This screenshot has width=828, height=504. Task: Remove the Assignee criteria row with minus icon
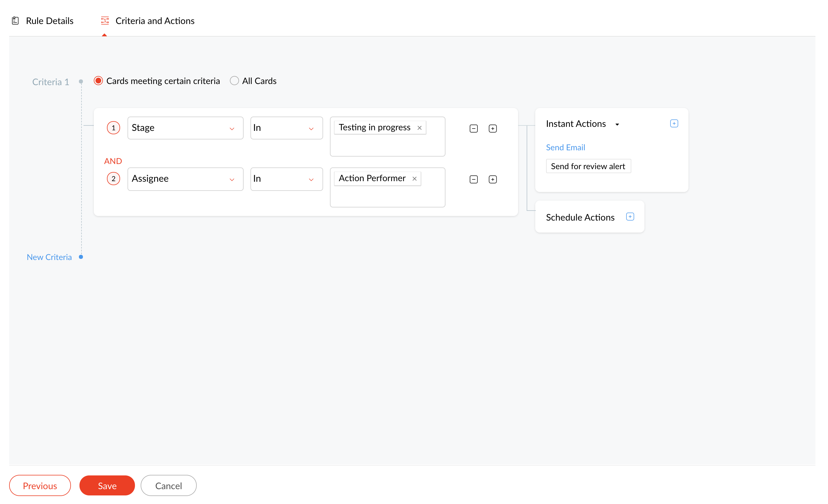[473, 179]
